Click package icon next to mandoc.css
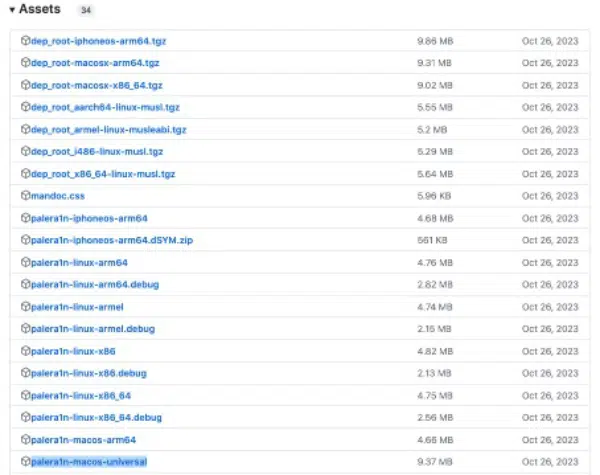Screen dimensions: 600x475 tap(25, 196)
